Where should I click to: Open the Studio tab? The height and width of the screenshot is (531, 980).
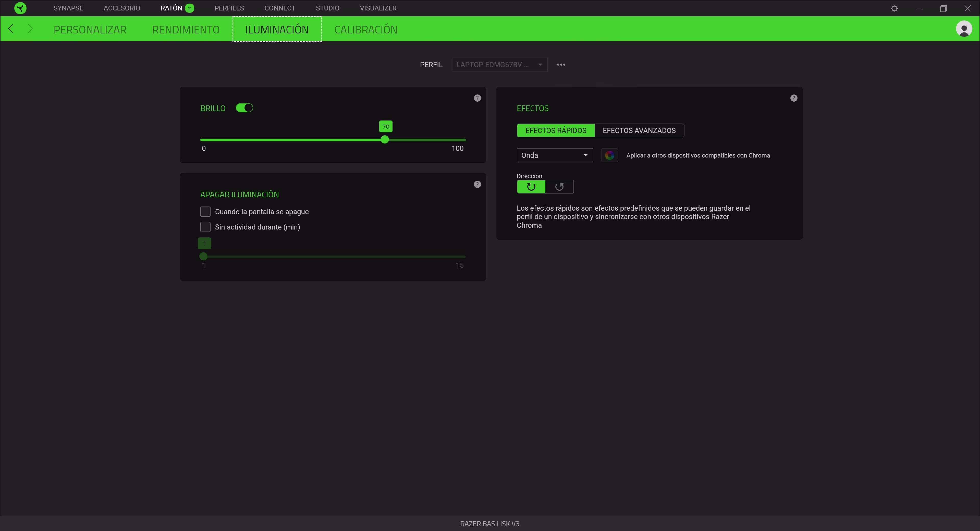pyautogui.click(x=327, y=8)
